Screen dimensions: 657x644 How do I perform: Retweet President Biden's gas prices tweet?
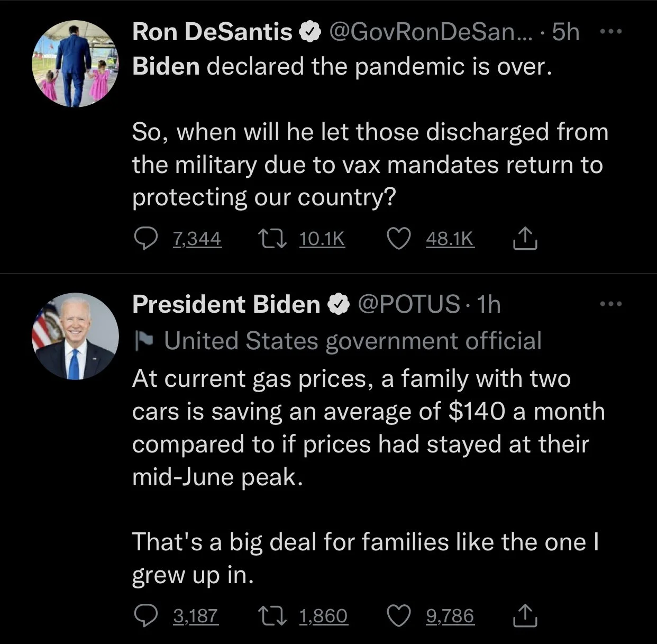pyautogui.click(x=271, y=615)
